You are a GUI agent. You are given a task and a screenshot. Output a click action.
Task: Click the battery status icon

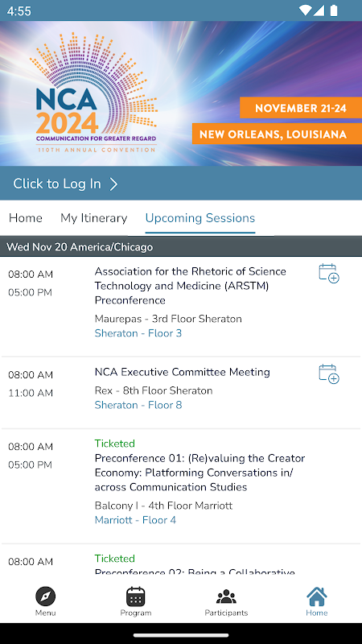click(334, 10)
